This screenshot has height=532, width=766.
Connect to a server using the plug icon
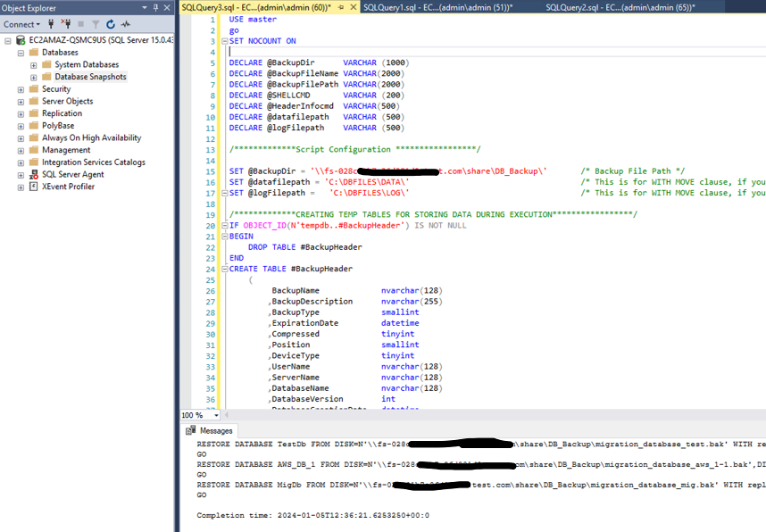(x=52, y=24)
